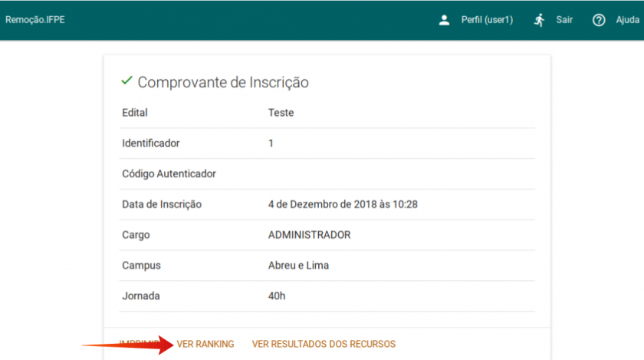This screenshot has width=644, height=360.
Task: Open the Ajuda help link
Action: (x=627, y=20)
